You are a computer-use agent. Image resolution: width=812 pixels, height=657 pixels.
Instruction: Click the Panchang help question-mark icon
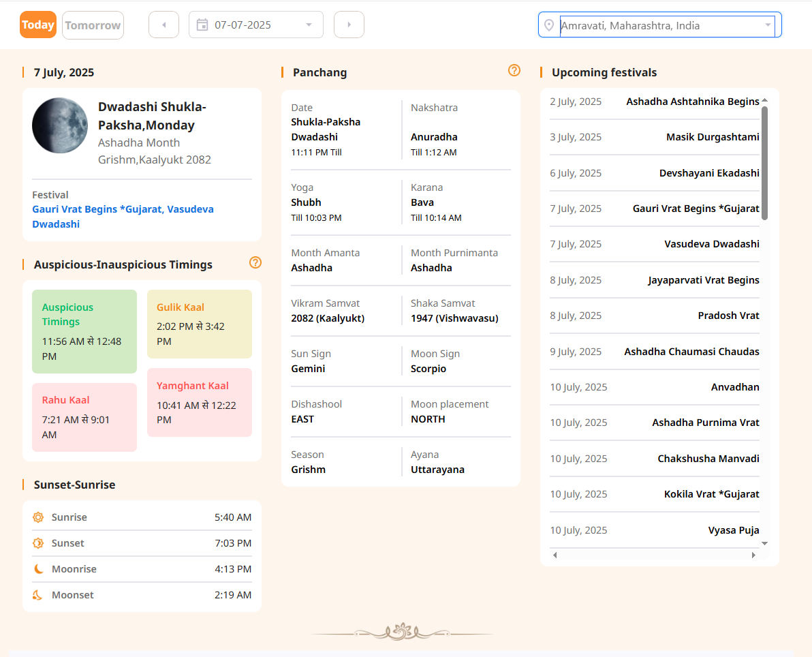pyautogui.click(x=514, y=70)
